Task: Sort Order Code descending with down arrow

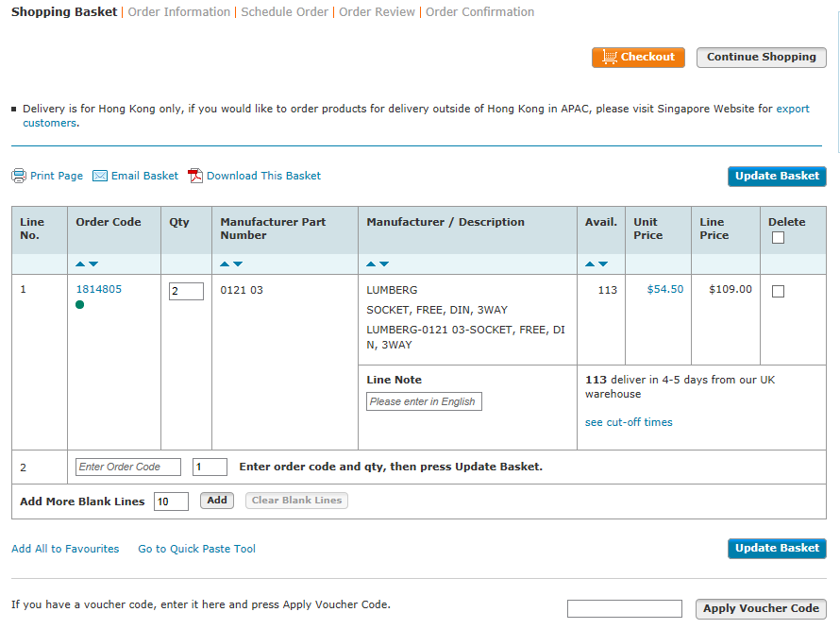Action: coord(93,263)
